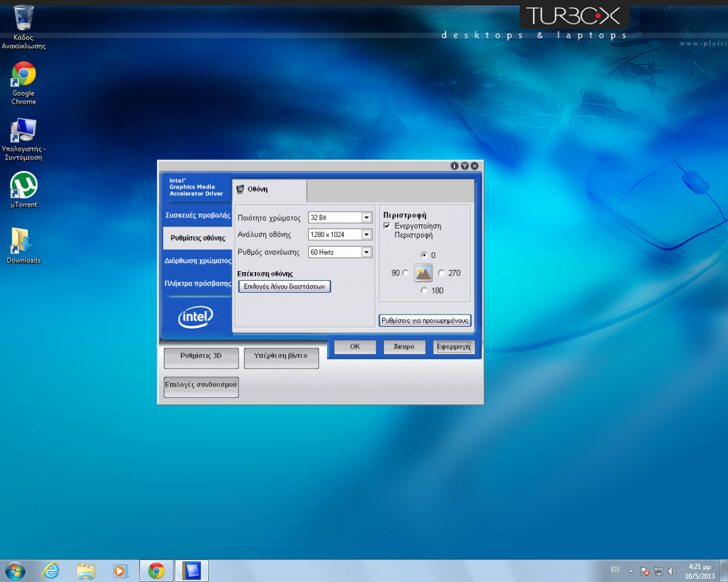The height and width of the screenshot is (582, 728).
Task: Click the Intel logo in the sidebar
Action: pyautogui.click(x=195, y=316)
